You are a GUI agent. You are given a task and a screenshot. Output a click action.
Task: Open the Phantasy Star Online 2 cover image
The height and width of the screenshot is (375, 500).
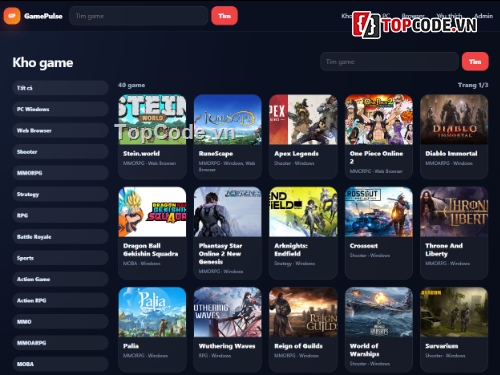pyautogui.click(x=228, y=212)
